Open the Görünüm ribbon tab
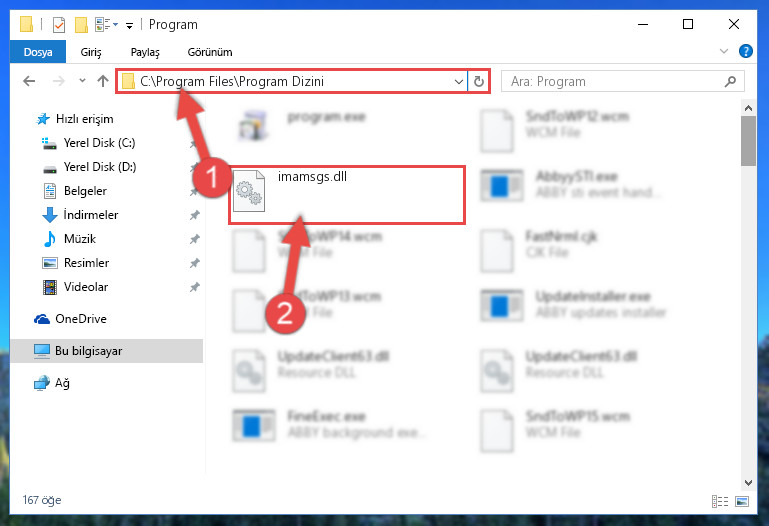Screen dimensions: 769x526 (210, 52)
